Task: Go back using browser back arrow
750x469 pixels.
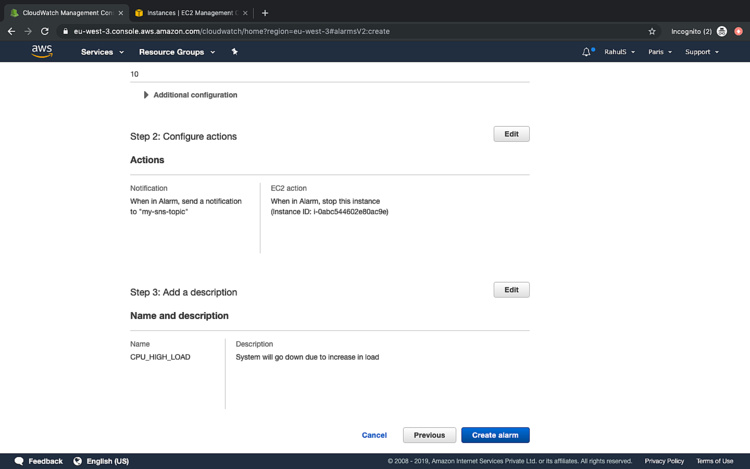Action: 11,31
